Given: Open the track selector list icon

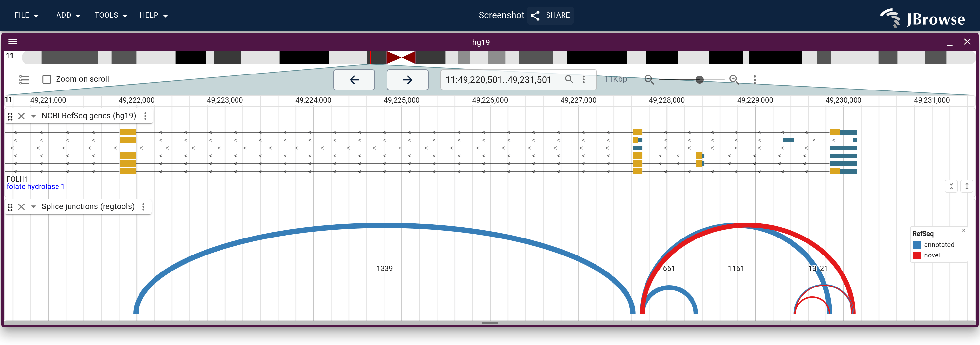Looking at the screenshot, I should [x=24, y=79].
